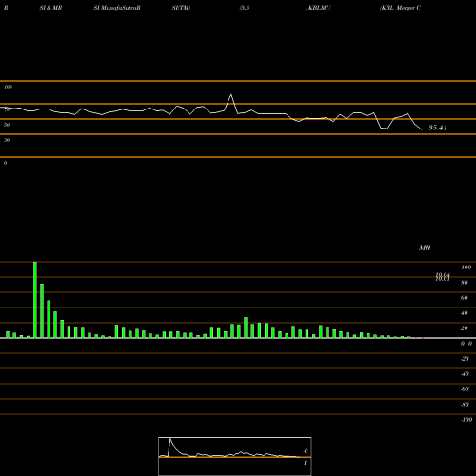Click the '-0' label in mini chart
Viewport: 476px width, 476px height.
point(306,451)
